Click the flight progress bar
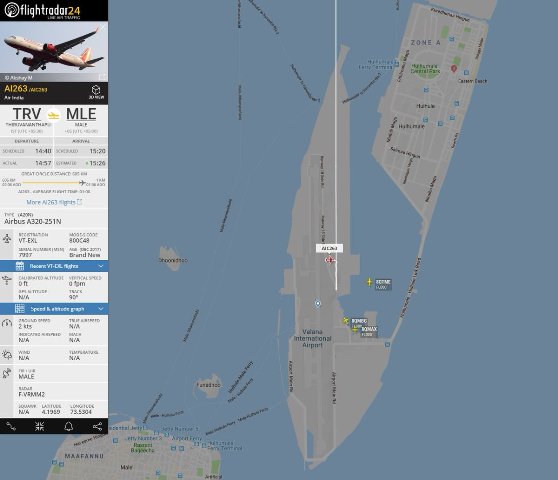Viewport: 558px width, 480px height. pyautogui.click(x=54, y=183)
